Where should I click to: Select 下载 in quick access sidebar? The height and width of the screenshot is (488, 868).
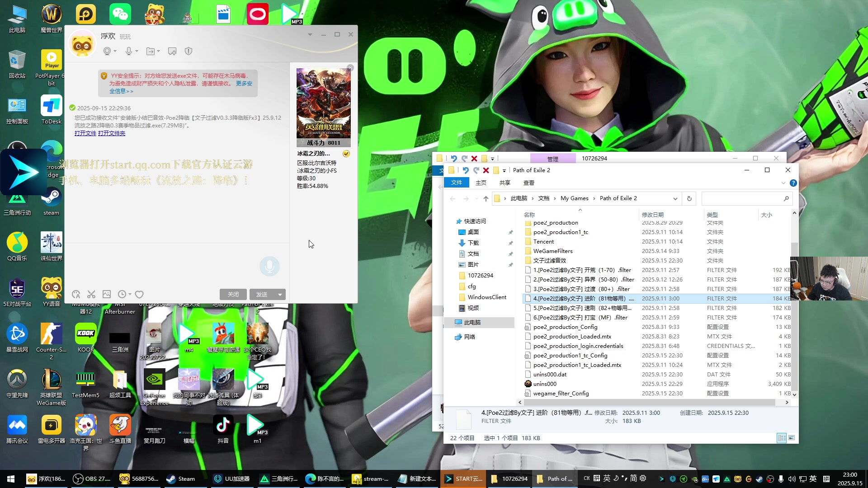tap(473, 243)
